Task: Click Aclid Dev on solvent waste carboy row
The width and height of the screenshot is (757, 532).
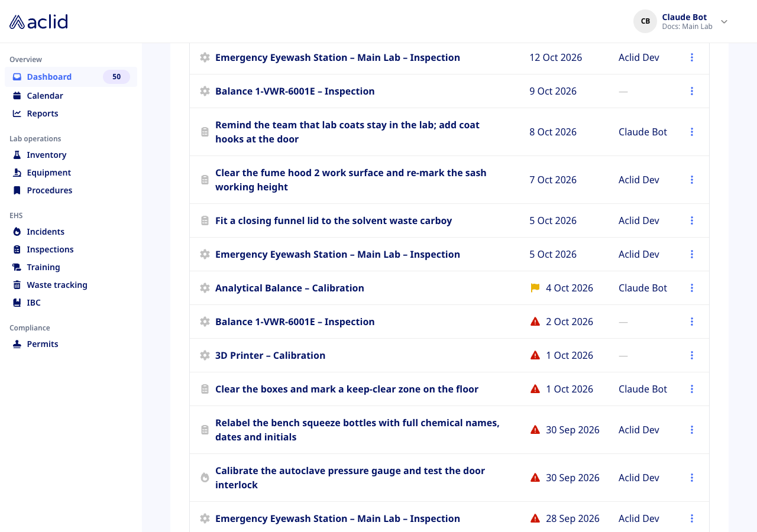Action: click(639, 220)
